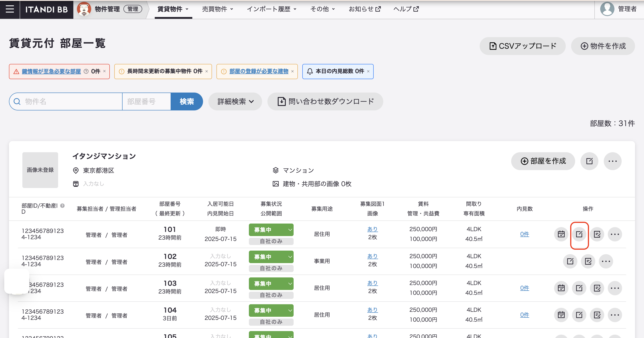Open 0件 viewing count for room 103
Screen dimensions: 644x338
[x=525, y=288]
